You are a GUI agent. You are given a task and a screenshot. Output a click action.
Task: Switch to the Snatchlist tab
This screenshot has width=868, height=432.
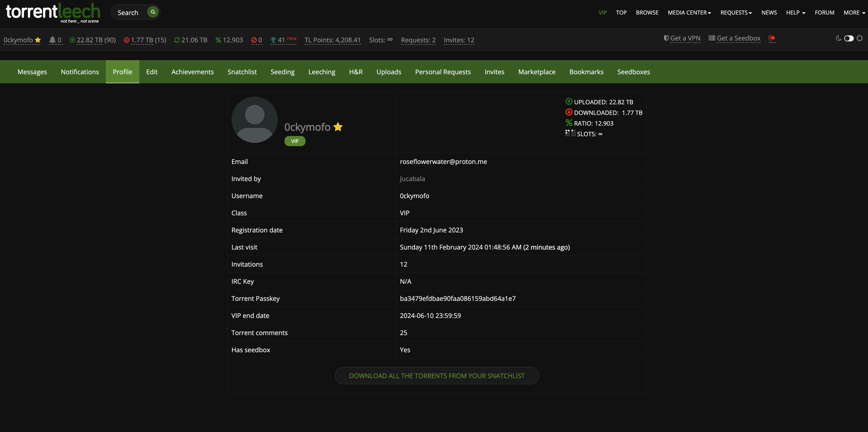coord(242,72)
